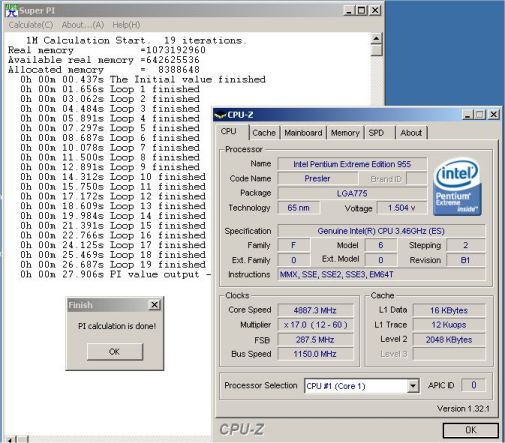Open the Processor Selection dropdown arrow

pyautogui.click(x=413, y=386)
